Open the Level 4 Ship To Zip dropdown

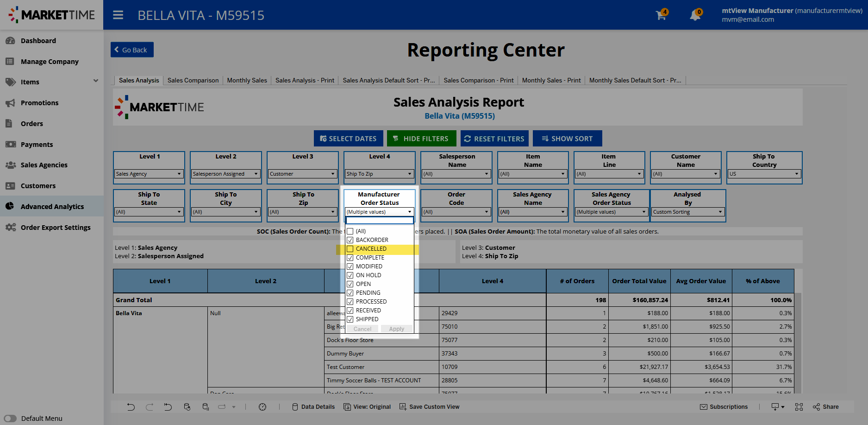point(379,174)
